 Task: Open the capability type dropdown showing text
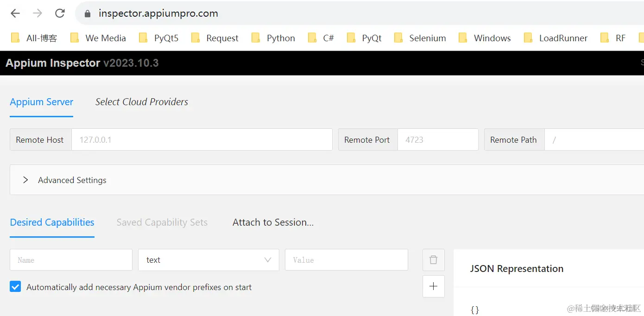coord(208,260)
